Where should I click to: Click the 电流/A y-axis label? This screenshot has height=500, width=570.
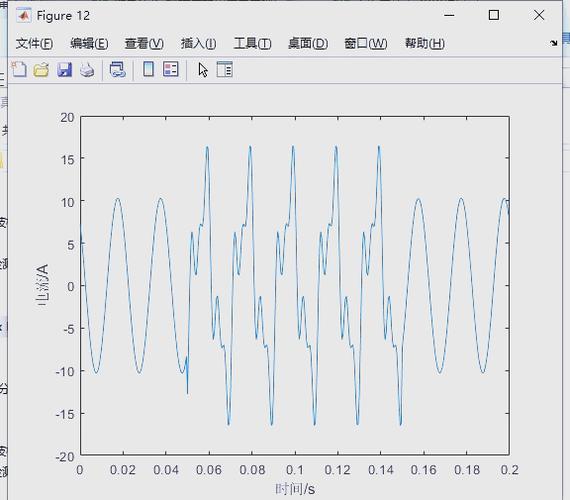point(42,285)
